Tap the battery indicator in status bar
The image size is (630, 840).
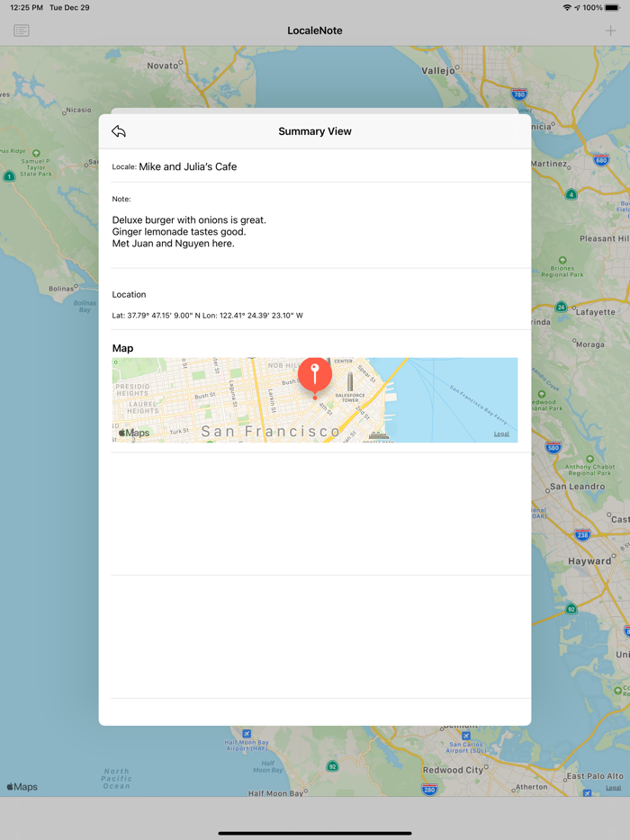pyautogui.click(x=612, y=7)
